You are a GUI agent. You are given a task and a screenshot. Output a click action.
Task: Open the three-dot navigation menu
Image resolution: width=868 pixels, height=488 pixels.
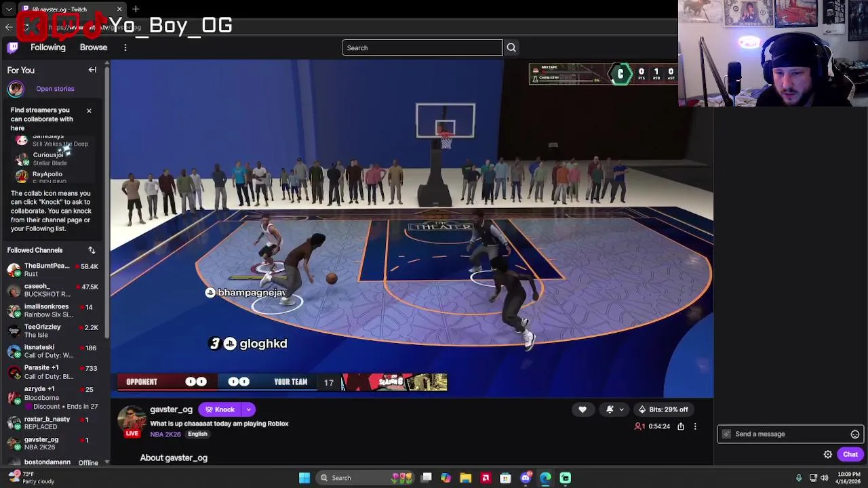coord(125,47)
